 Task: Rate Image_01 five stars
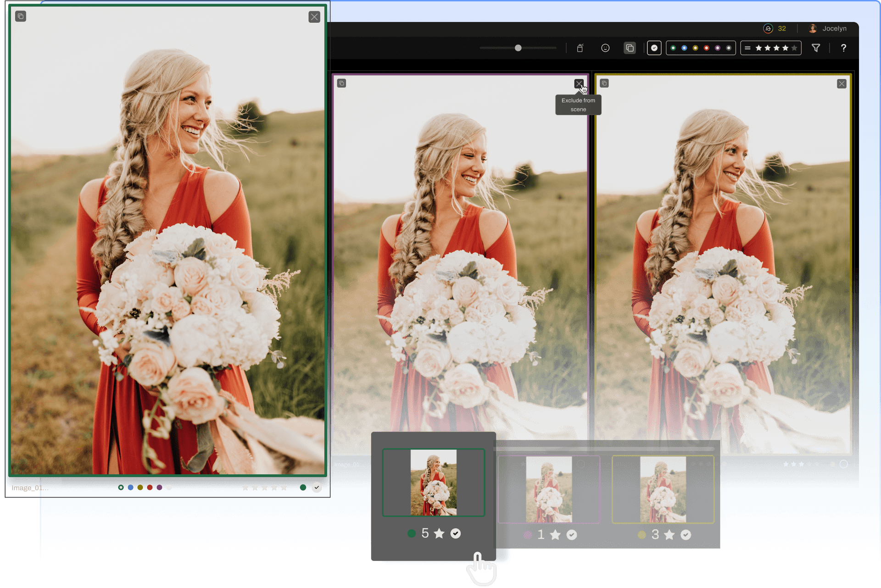[284, 488]
